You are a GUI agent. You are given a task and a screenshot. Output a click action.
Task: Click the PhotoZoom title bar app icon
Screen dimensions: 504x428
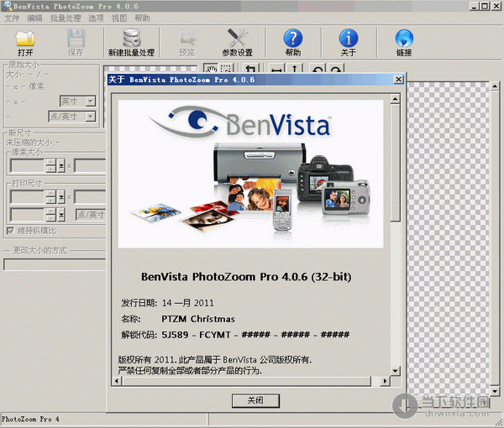click(7, 6)
